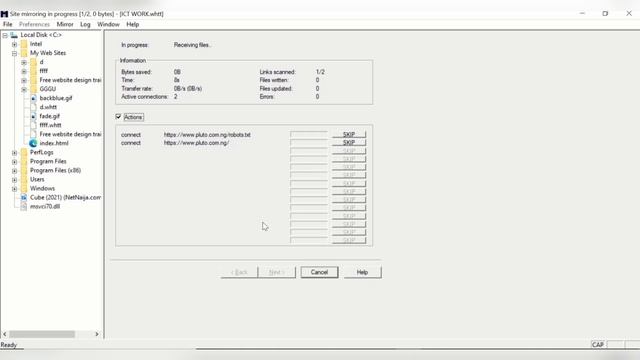Click the My Web Sites folder icon
This screenshot has height=360, width=640.
pyautogui.click(x=24, y=53)
